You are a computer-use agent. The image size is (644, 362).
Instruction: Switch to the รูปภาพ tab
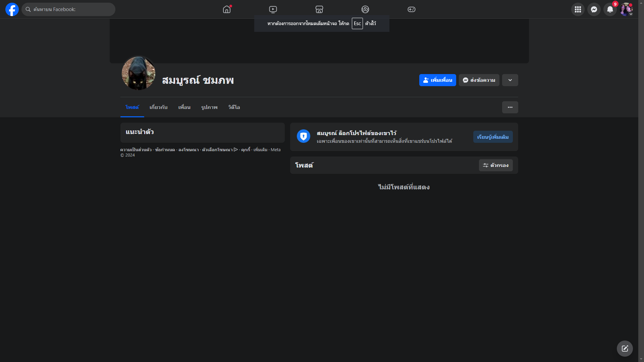[x=209, y=107]
